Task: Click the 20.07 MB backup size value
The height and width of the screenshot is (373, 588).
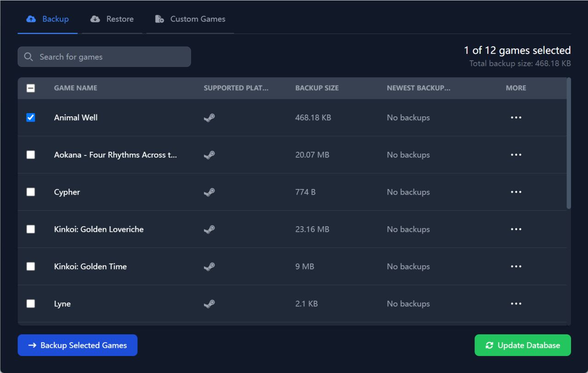Action: (312, 155)
